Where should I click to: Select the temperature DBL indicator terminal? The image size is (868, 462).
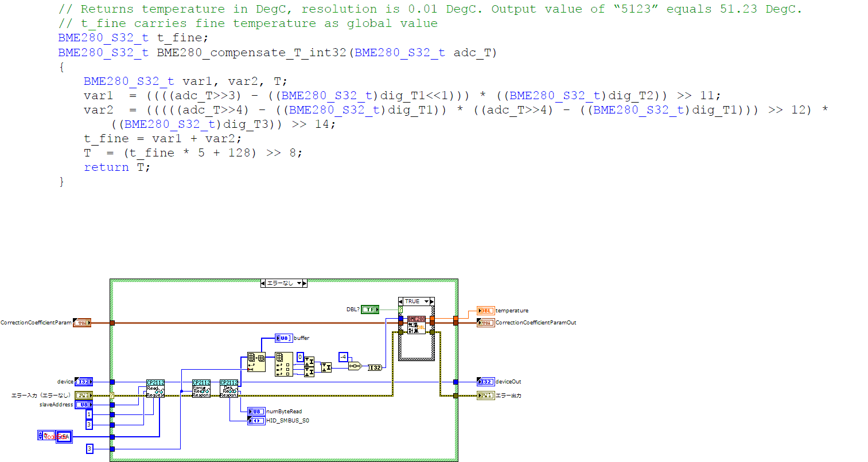[x=485, y=311]
